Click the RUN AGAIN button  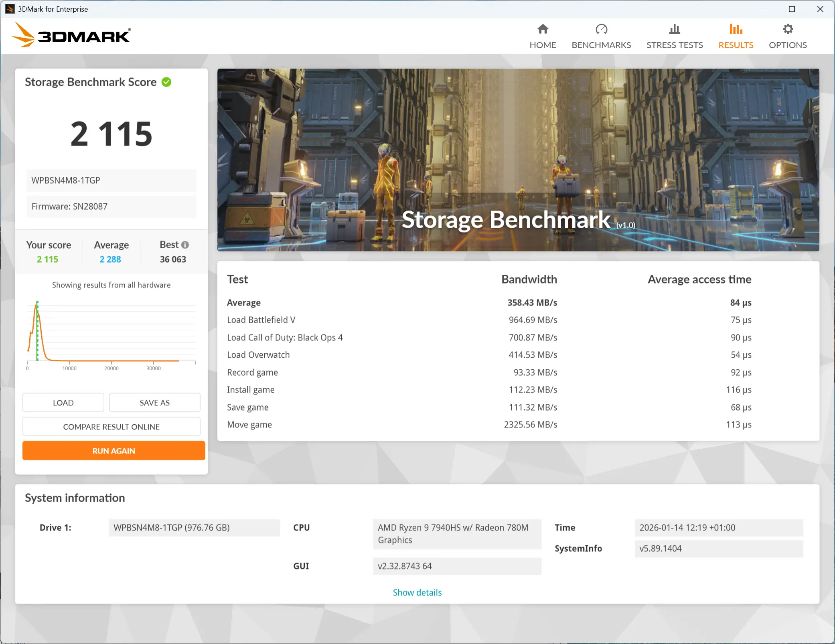coord(114,451)
